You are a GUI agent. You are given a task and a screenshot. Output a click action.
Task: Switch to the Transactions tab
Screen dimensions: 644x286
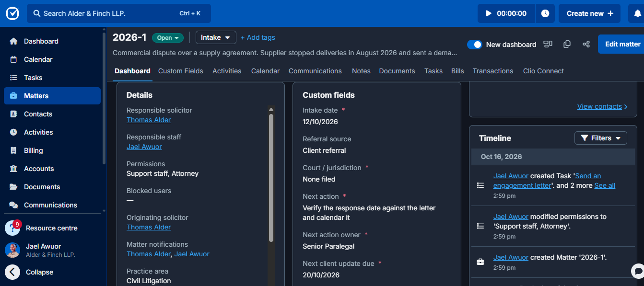pos(493,71)
